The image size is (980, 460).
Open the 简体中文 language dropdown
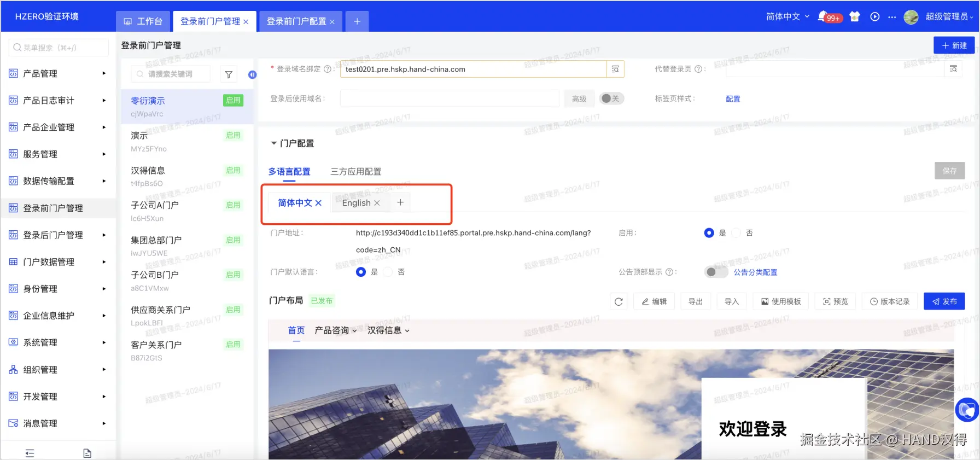pyautogui.click(x=787, y=16)
